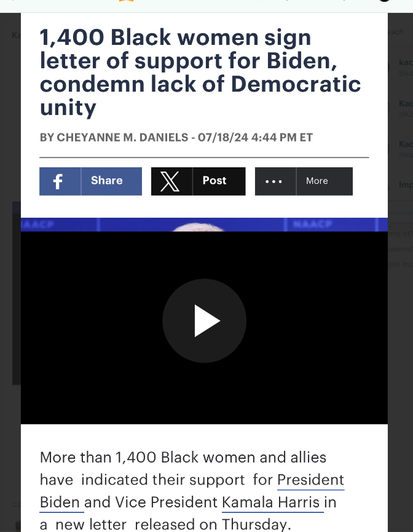Open the President Biden link
The height and width of the screenshot is (532, 413).
tap(192, 491)
